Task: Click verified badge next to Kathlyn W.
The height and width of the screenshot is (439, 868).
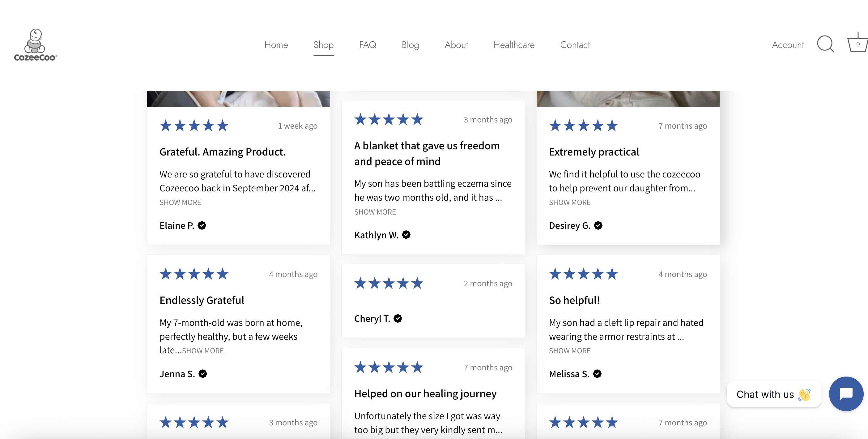Action: click(406, 235)
